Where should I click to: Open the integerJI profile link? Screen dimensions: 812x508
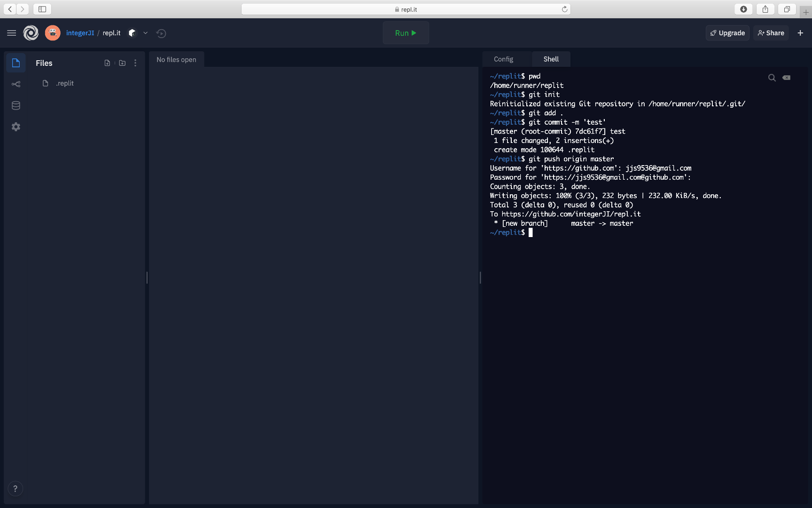(x=80, y=33)
